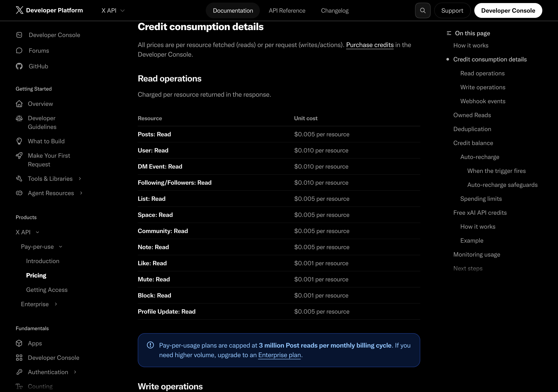Click the Posts: Read table row label
Screen dimensions: 558x392
[154, 134]
